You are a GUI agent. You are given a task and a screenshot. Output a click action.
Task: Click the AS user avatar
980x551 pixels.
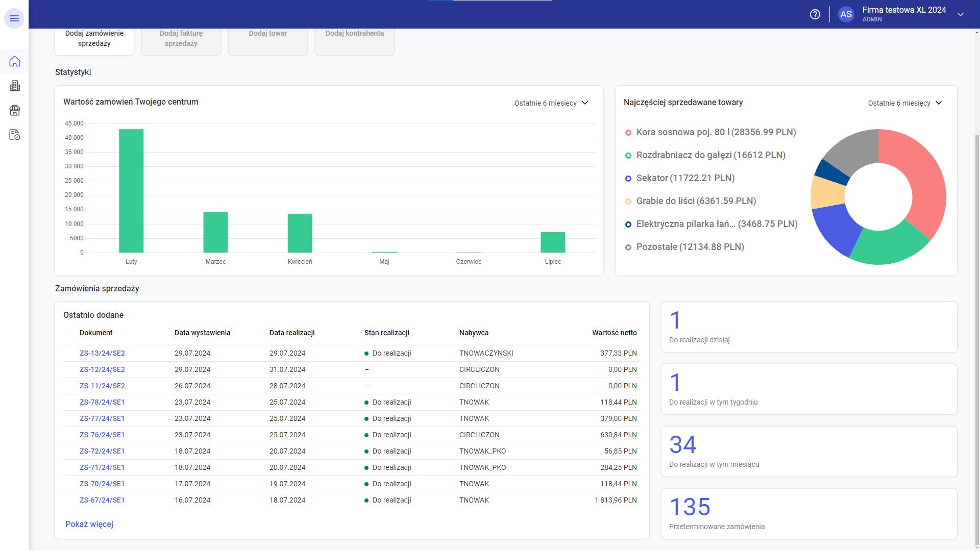coord(846,14)
